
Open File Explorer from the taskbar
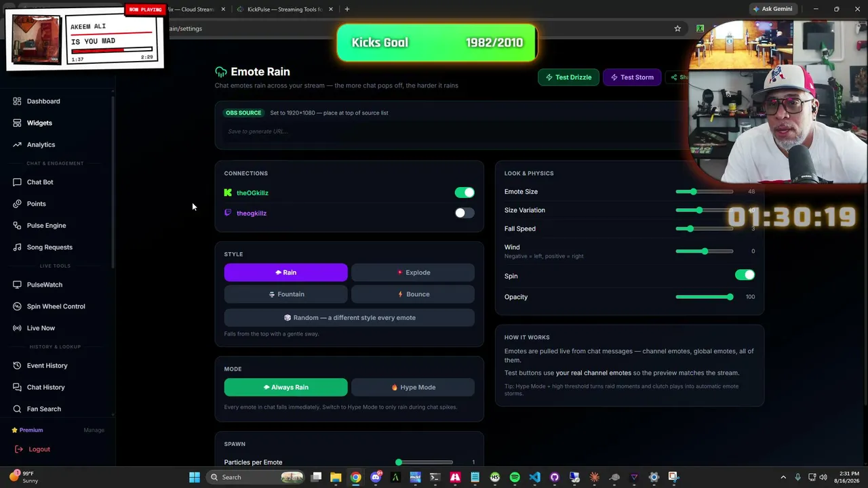click(336, 477)
